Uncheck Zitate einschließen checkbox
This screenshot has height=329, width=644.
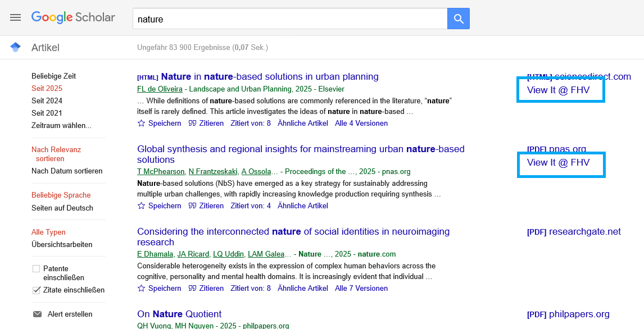pos(37,290)
